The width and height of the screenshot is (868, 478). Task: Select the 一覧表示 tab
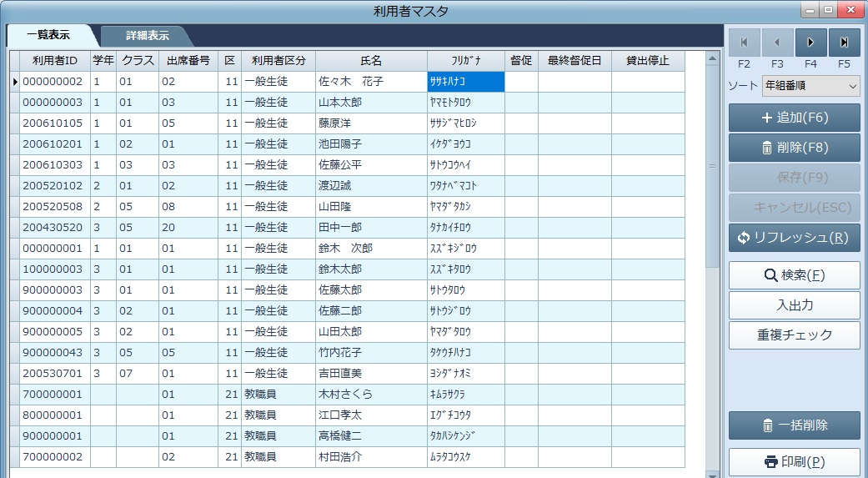(x=48, y=35)
